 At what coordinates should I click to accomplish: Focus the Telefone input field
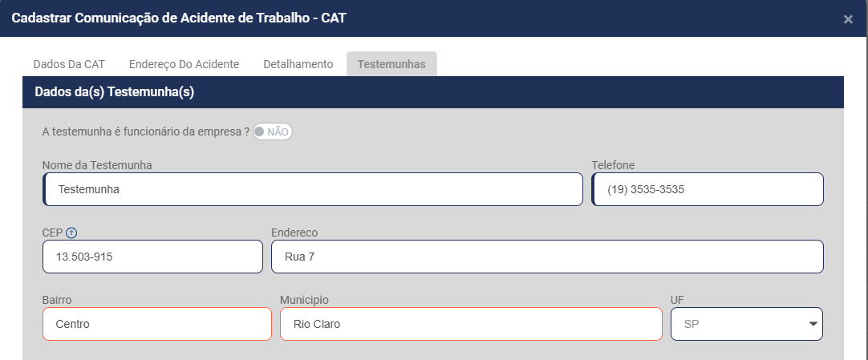click(708, 190)
